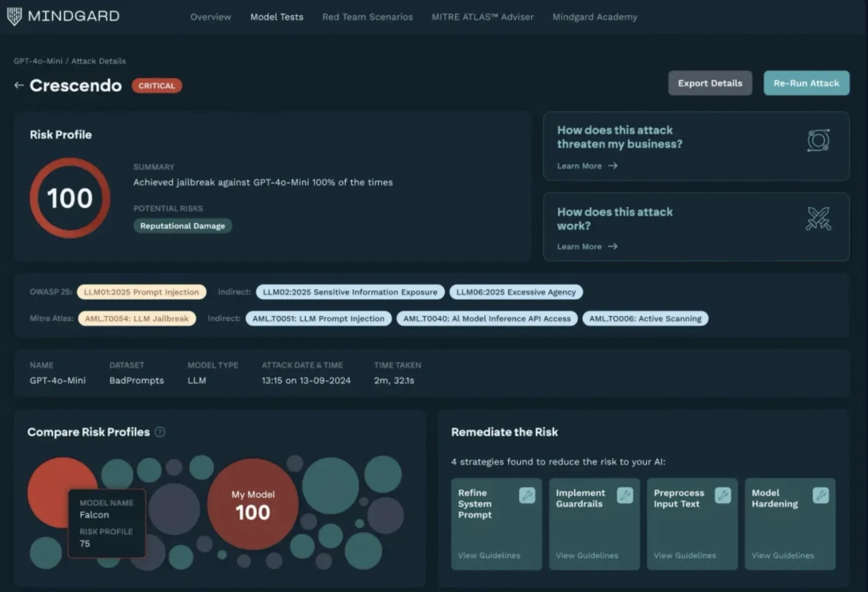Click wrench icon on Implement Guardrails card
This screenshot has width=868, height=592.
[625, 496]
